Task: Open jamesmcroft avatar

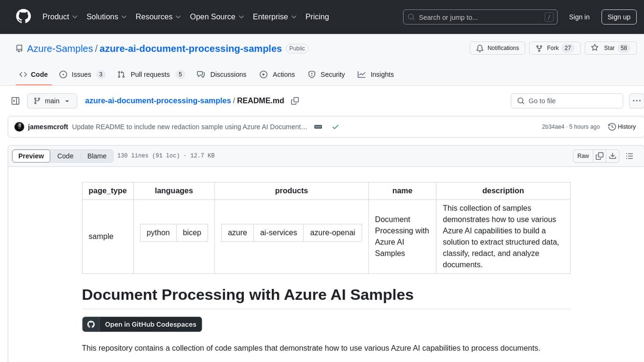Action: pyautogui.click(x=19, y=127)
